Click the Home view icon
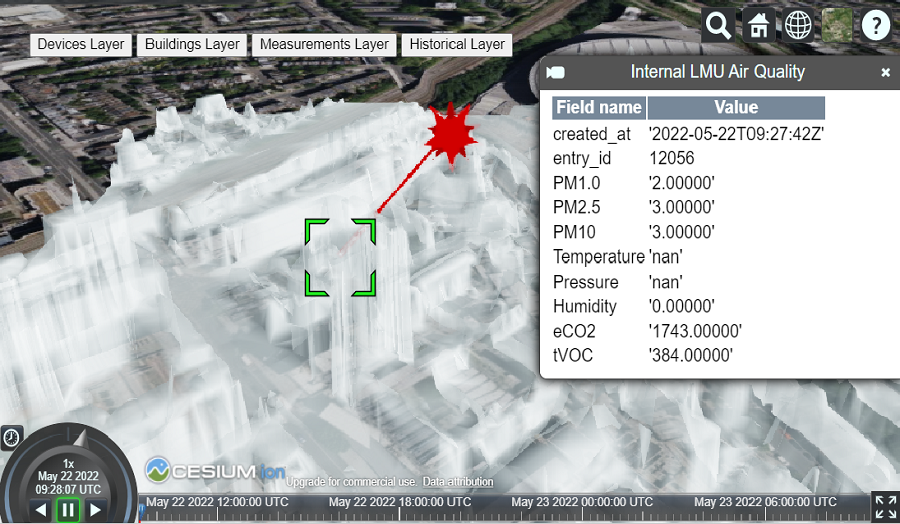The width and height of the screenshot is (900, 524). (758, 25)
